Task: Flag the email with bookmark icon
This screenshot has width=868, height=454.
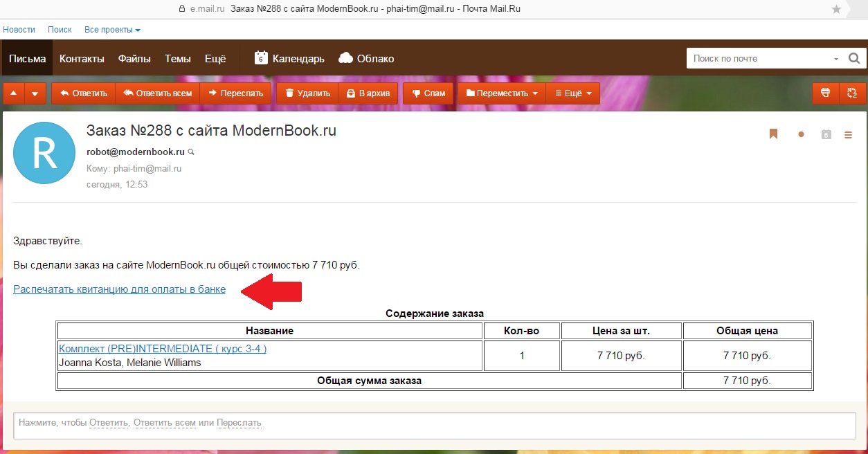Action: point(774,134)
